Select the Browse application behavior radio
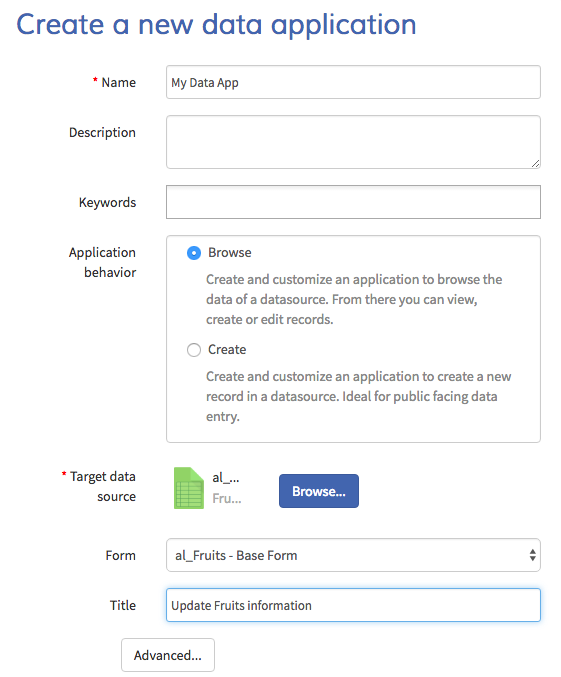 (194, 253)
